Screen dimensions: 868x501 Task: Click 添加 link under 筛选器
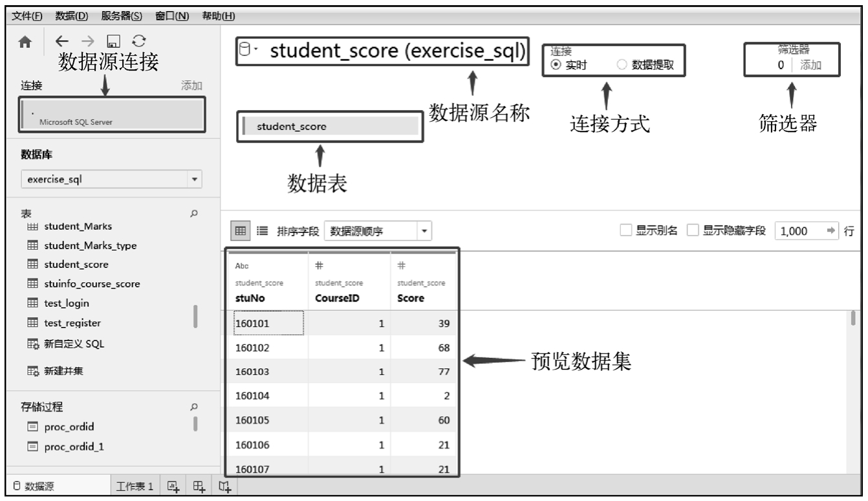[x=811, y=65]
